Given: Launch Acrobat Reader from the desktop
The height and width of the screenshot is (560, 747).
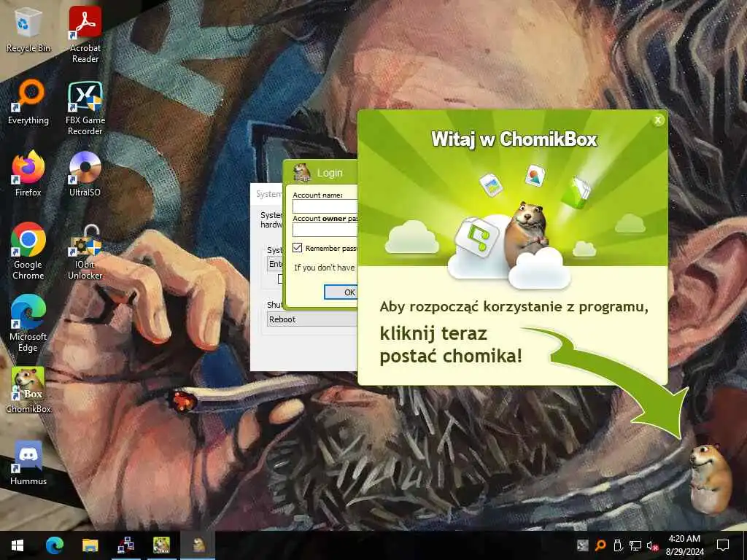Looking at the screenshot, I should point(85,34).
